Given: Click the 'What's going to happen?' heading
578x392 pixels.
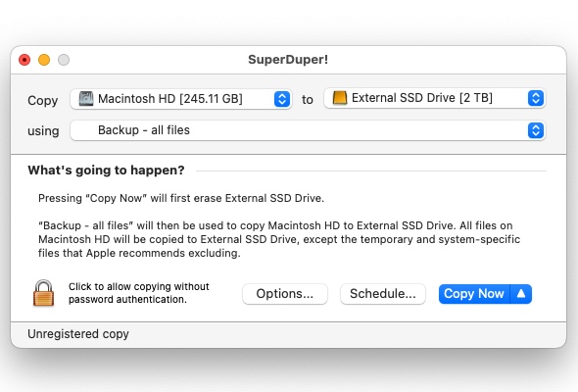Looking at the screenshot, I should (106, 170).
